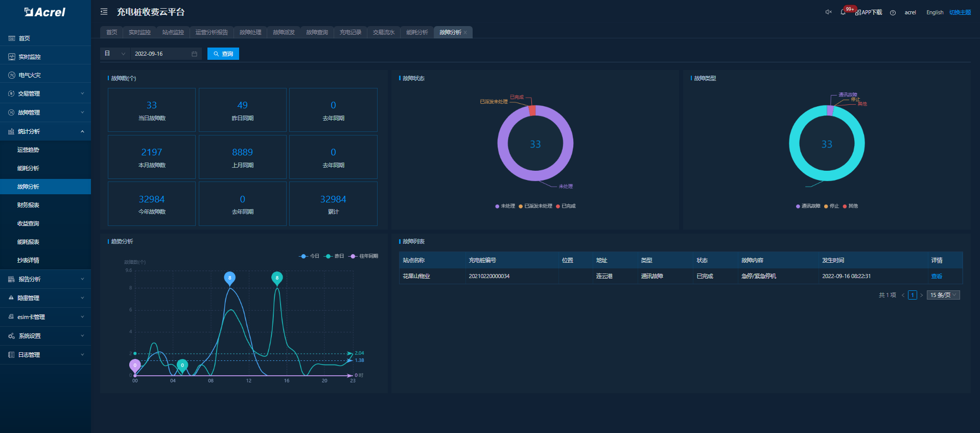
Task: Click the help question mark icon
Action: click(893, 13)
